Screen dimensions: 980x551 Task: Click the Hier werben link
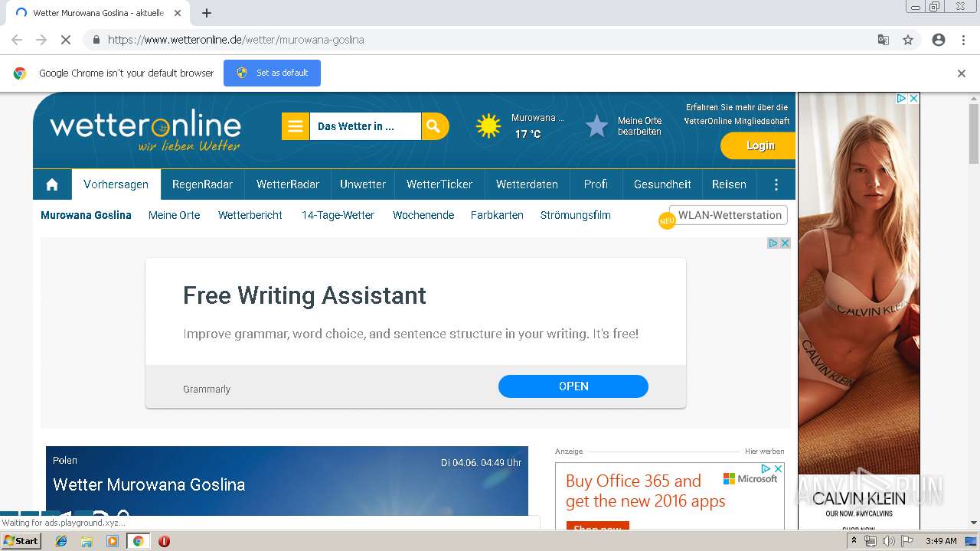coord(764,452)
